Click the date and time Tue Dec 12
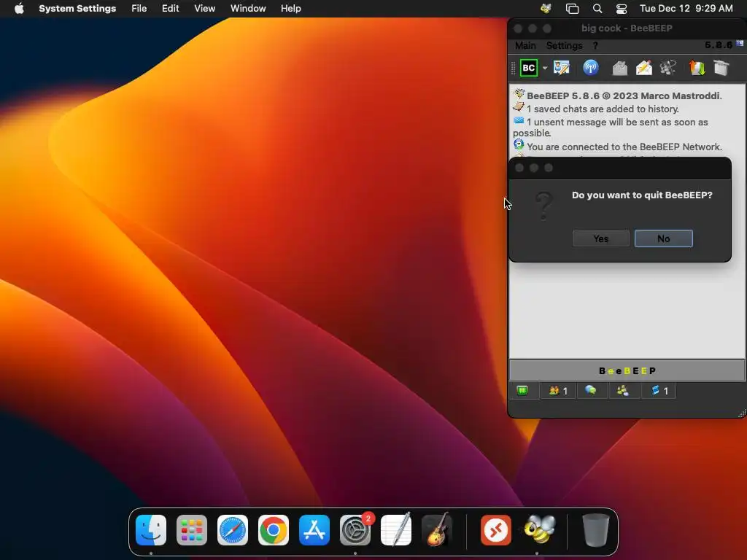 coord(686,8)
